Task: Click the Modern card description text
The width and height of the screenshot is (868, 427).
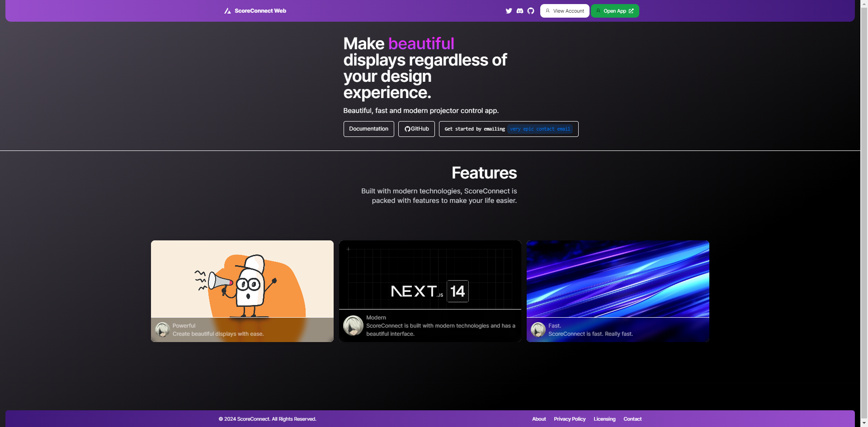Action: tap(441, 330)
